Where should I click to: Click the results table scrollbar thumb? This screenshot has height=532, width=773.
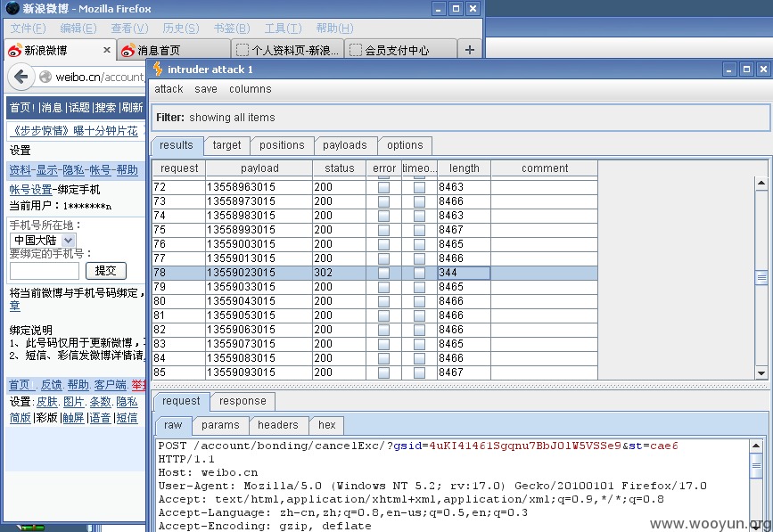click(x=761, y=277)
